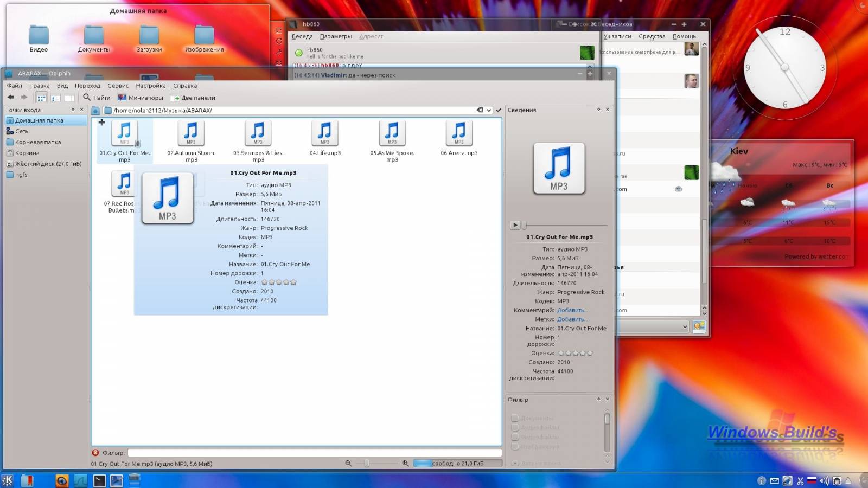
Task: Select file 04.Life.mp3
Action: pos(325,138)
